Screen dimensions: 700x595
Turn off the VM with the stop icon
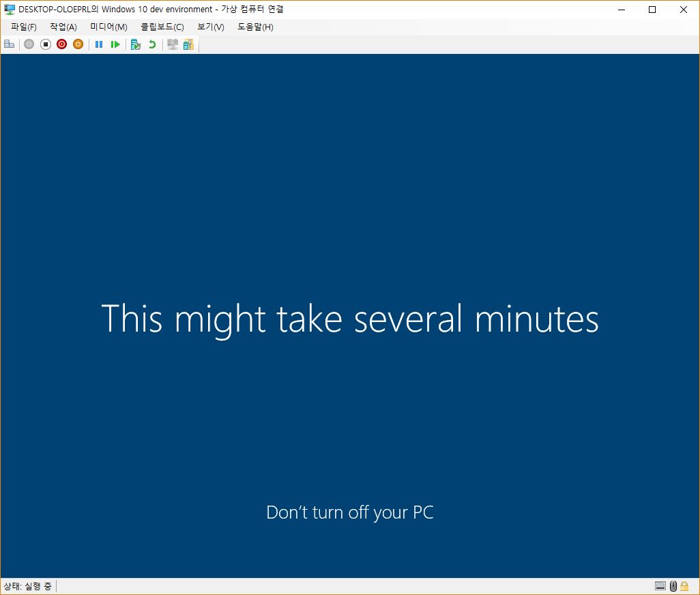point(46,44)
